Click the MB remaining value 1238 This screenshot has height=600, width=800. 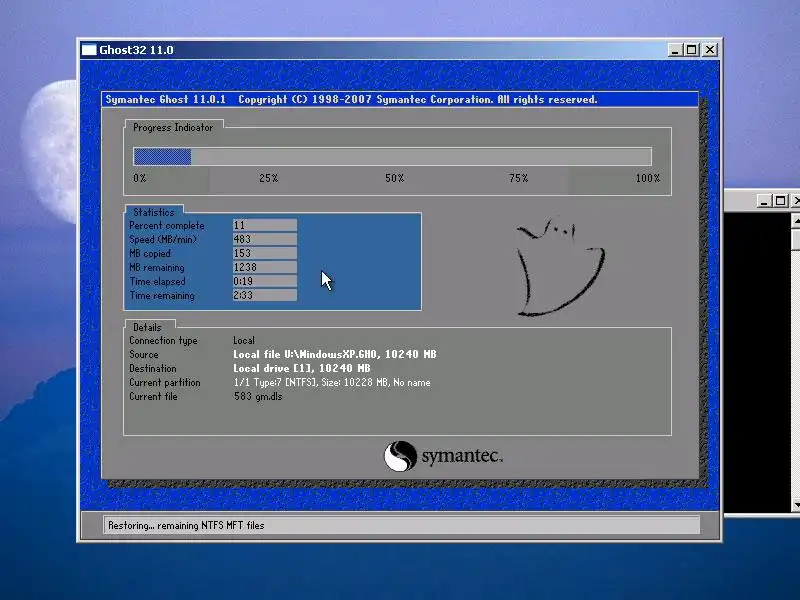(265, 267)
